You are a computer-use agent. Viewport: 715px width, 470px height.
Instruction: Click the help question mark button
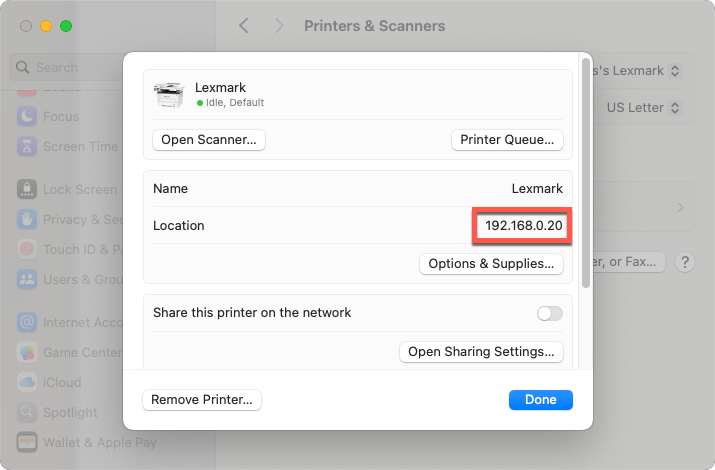coord(684,262)
